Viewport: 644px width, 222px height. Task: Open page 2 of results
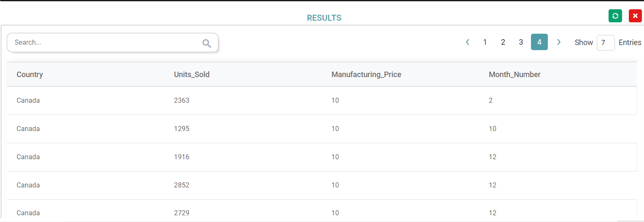503,42
